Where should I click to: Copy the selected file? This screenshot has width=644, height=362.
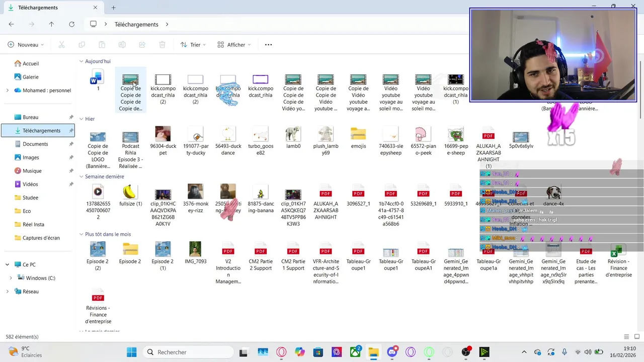point(82,45)
